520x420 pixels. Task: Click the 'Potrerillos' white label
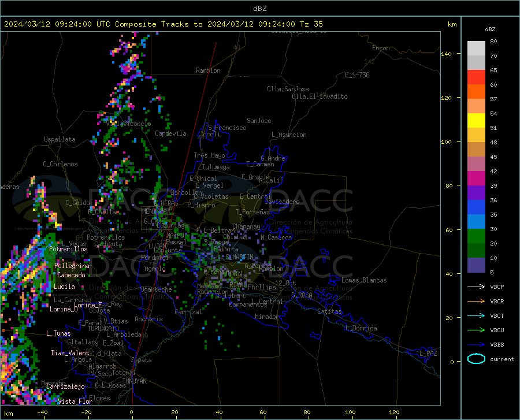pos(68,249)
